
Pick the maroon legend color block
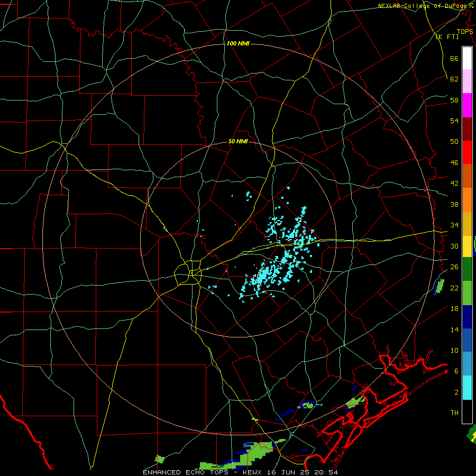pyautogui.click(x=467, y=129)
